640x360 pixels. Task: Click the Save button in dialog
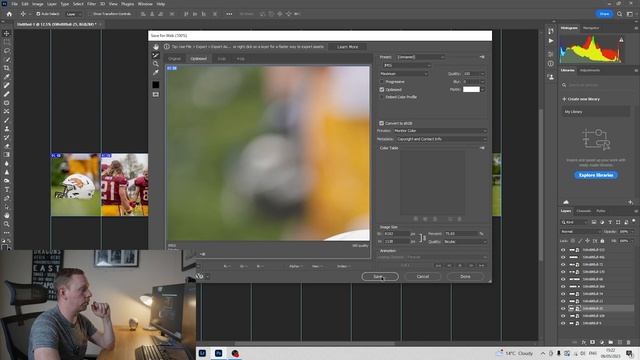[380, 276]
